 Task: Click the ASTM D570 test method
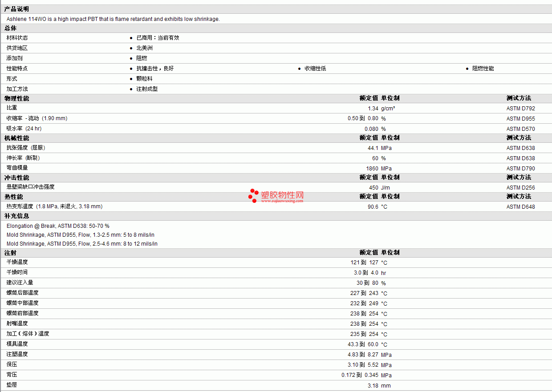coord(521,129)
